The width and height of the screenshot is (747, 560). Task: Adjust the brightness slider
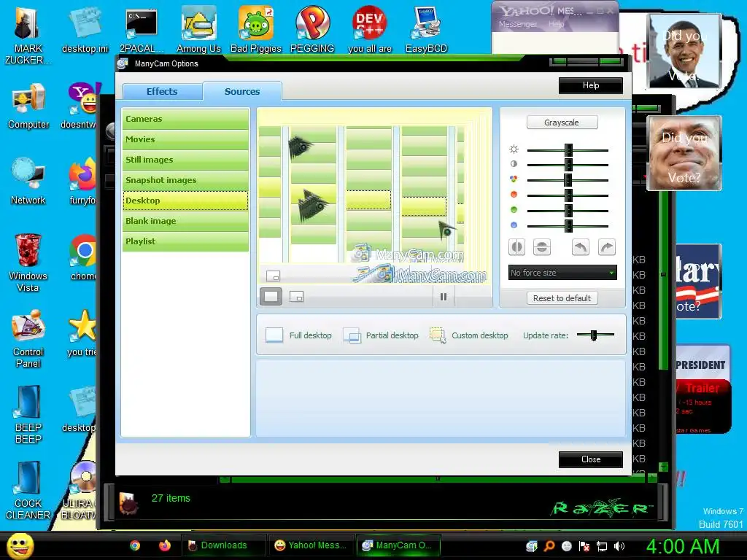point(568,150)
